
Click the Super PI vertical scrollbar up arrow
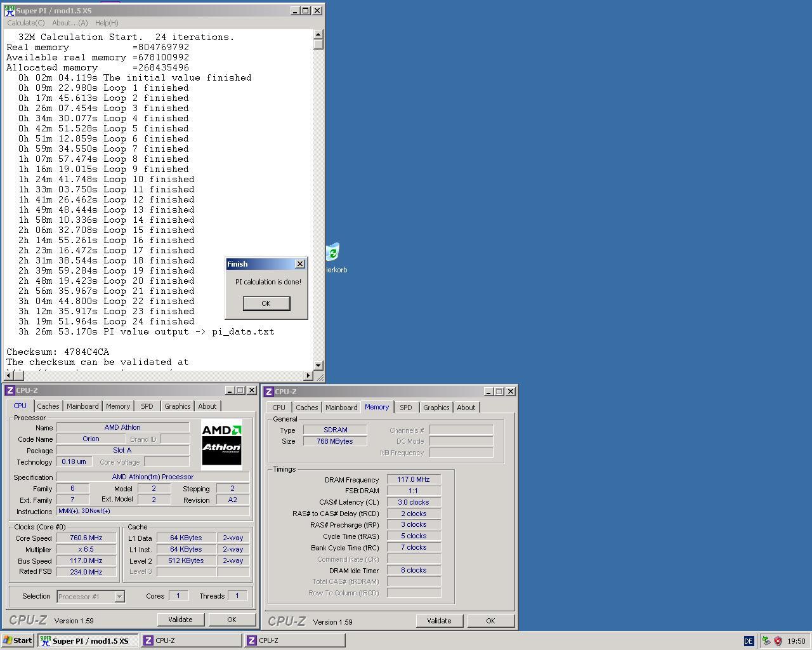[318, 34]
